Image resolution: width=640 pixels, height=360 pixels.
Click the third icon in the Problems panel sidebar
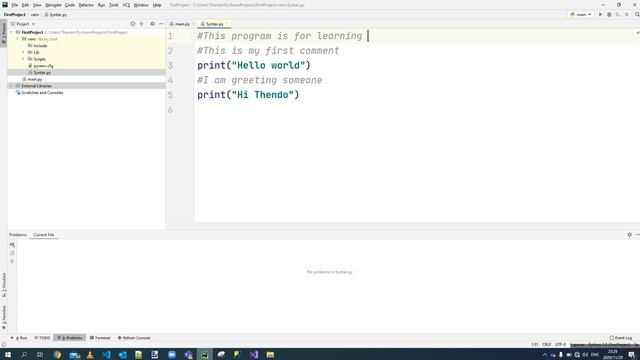click(12, 261)
